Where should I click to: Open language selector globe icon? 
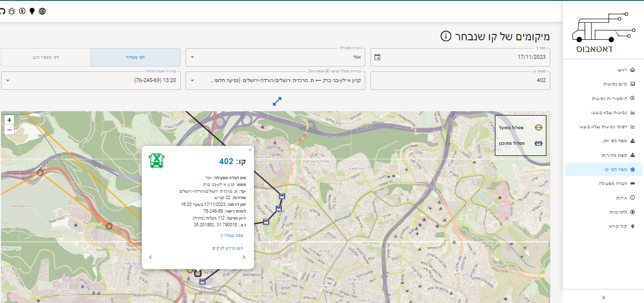pos(42,11)
